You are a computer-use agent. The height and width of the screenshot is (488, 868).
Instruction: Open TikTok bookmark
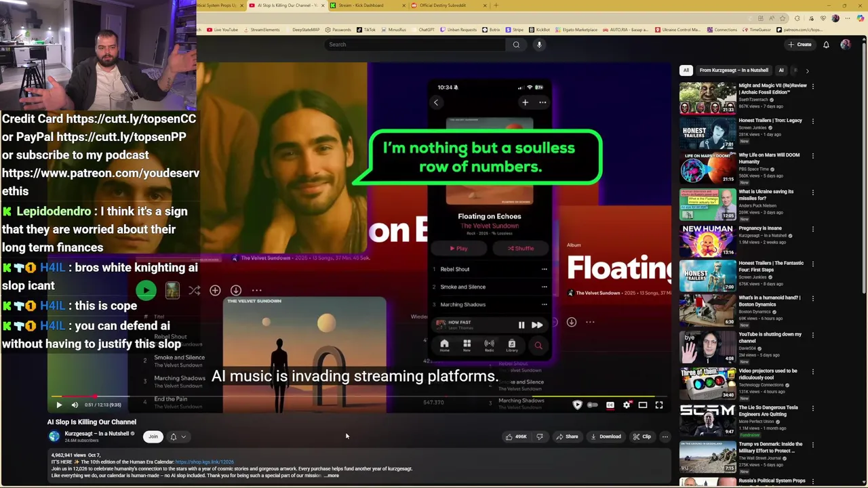tap(366, 30)
